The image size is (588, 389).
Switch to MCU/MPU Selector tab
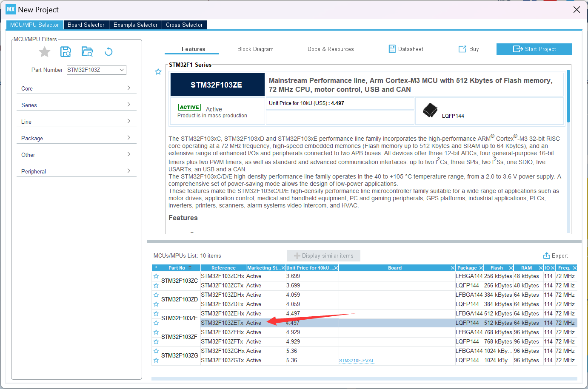point(34,25)
